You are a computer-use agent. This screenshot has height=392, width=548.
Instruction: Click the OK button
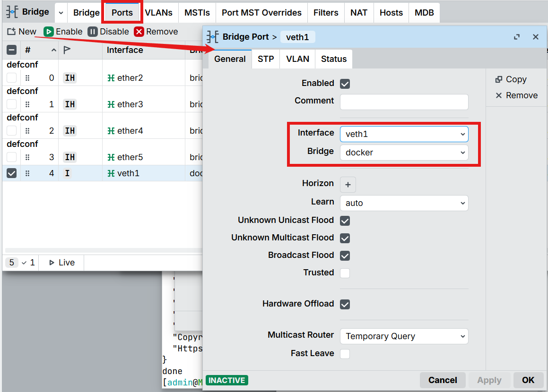click(528, 380)
